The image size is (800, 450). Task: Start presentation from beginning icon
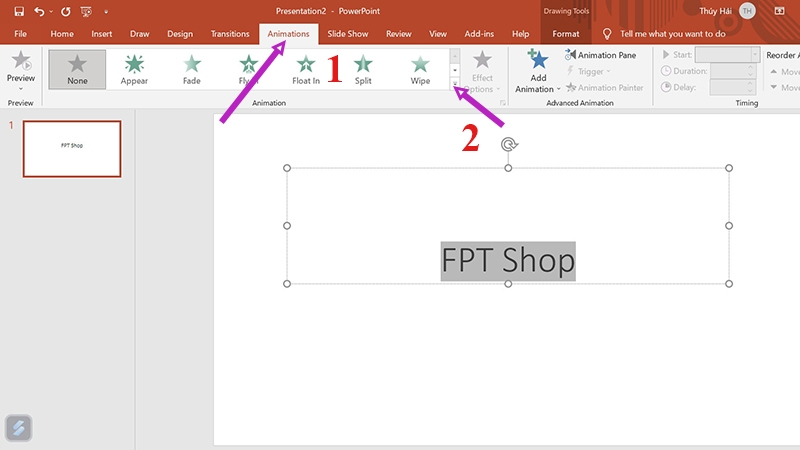tap(86, 11)
